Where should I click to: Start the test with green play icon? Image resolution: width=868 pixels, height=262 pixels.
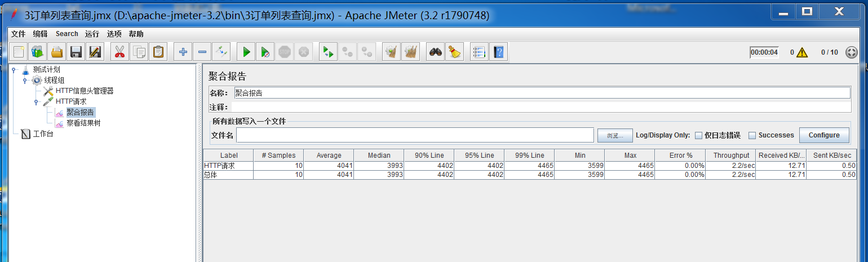[246, 52]
